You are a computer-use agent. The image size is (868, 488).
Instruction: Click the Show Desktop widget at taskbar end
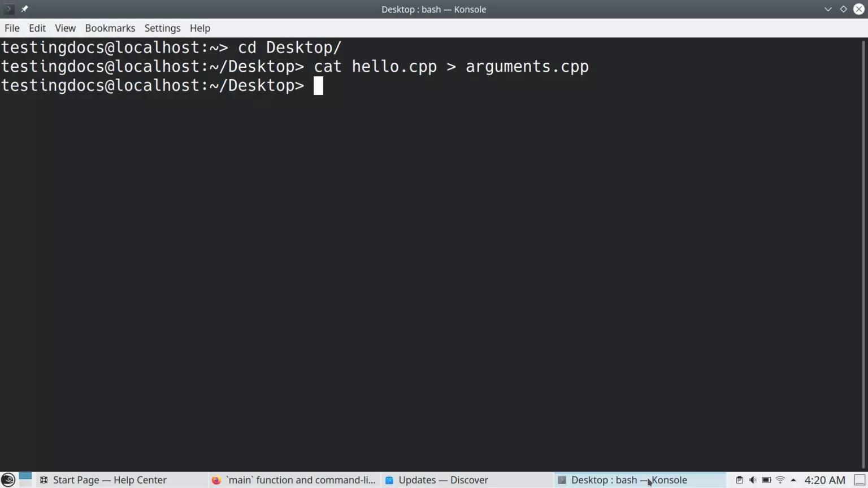pos(861,480)
